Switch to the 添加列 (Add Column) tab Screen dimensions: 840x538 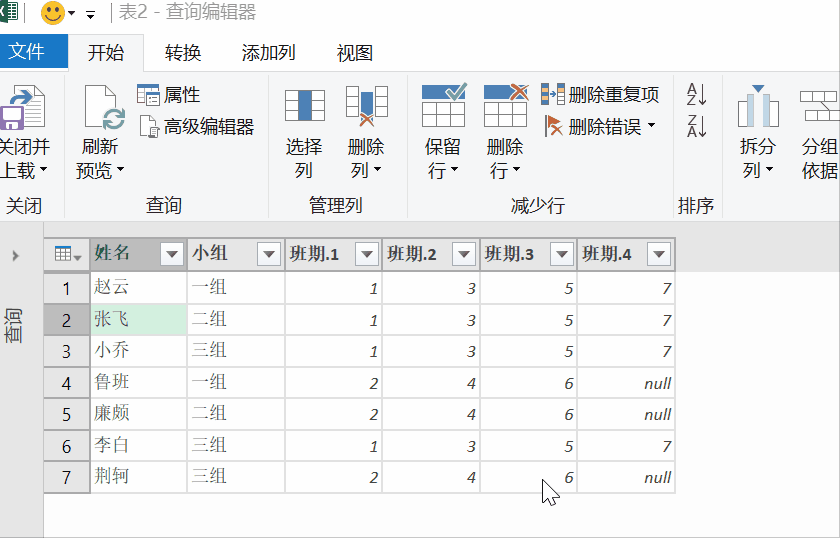click(x=268, y=53)
